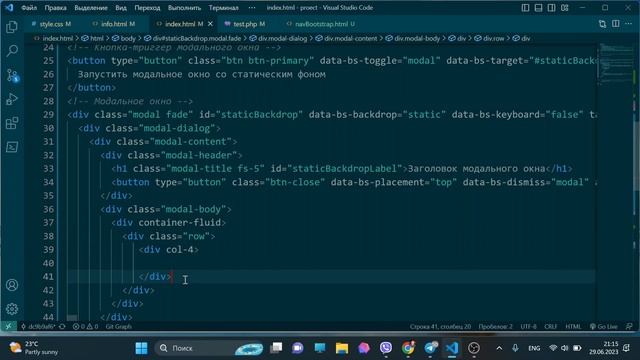The height and width of the screenshot is (360, 640).
Task: Open Git Graph from status bar
Action: tap(118, 327)
